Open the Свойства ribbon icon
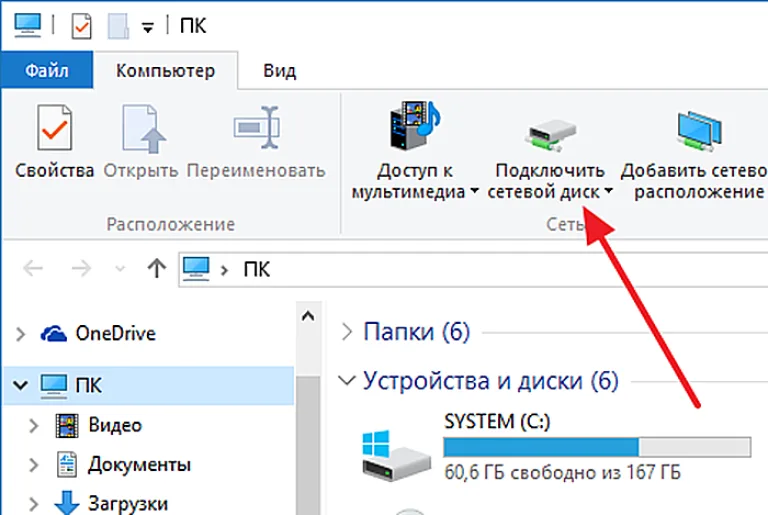 coord(54,127)
